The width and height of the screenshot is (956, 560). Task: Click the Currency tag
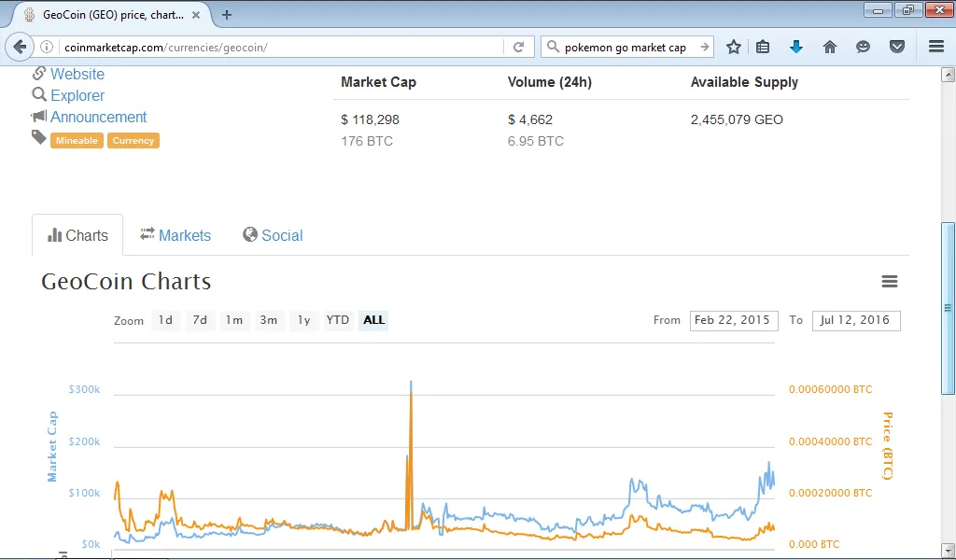click(133, 141)
